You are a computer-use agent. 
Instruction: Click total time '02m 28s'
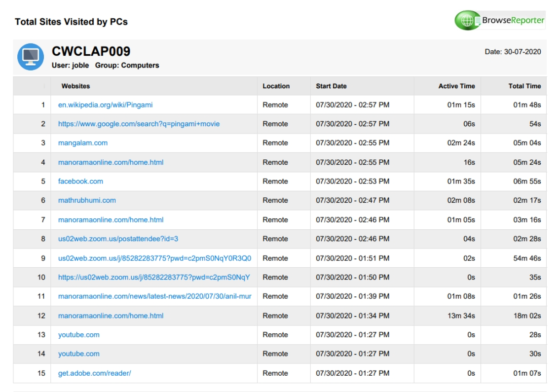click(x=527, y=239)
